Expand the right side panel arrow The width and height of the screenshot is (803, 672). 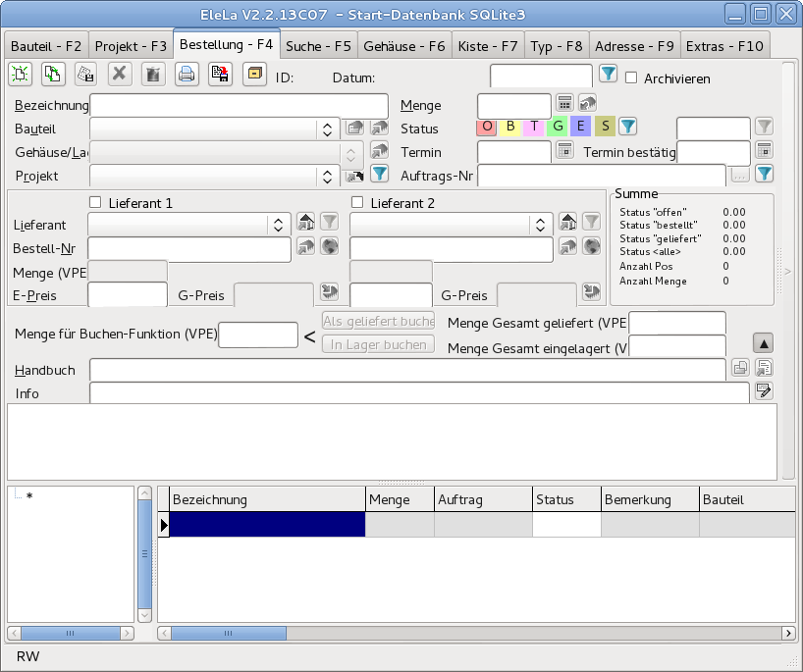tap(788, 272)
